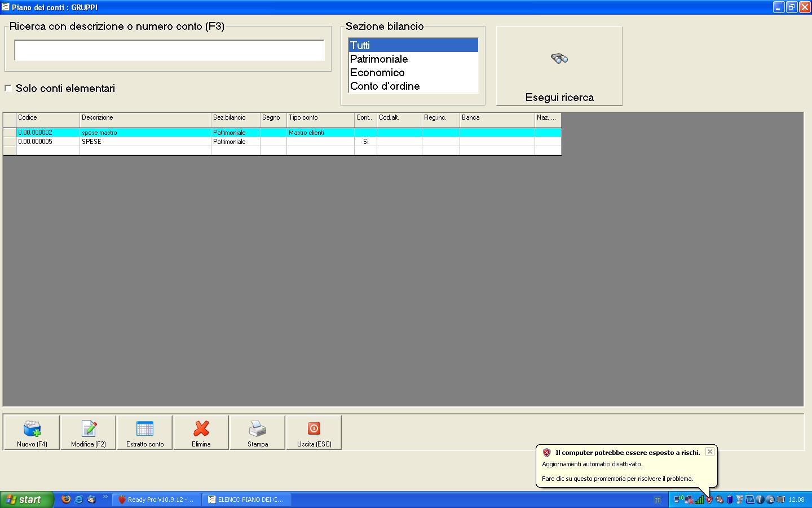This screenshot has width=812, height=508.
Task: Click the 'SPESE' description cell
Action: 145,142
